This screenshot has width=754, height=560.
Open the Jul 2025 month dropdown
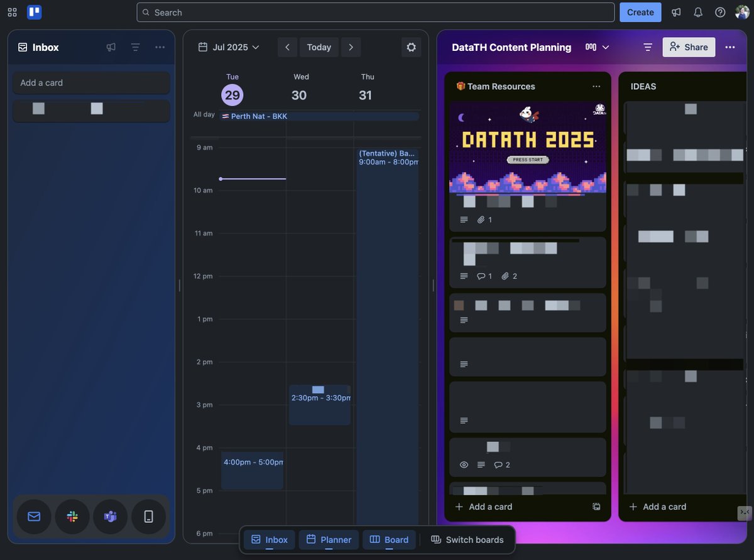(x=228, y=47)
